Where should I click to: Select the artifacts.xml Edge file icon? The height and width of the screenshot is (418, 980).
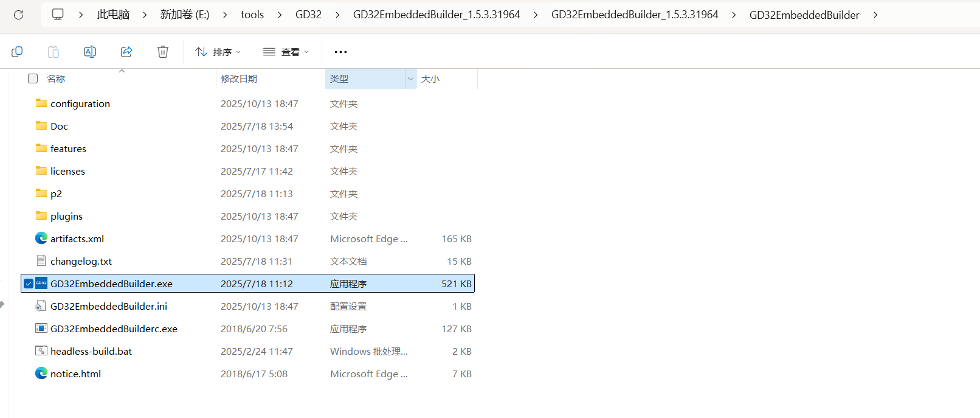tap(41, 239)
